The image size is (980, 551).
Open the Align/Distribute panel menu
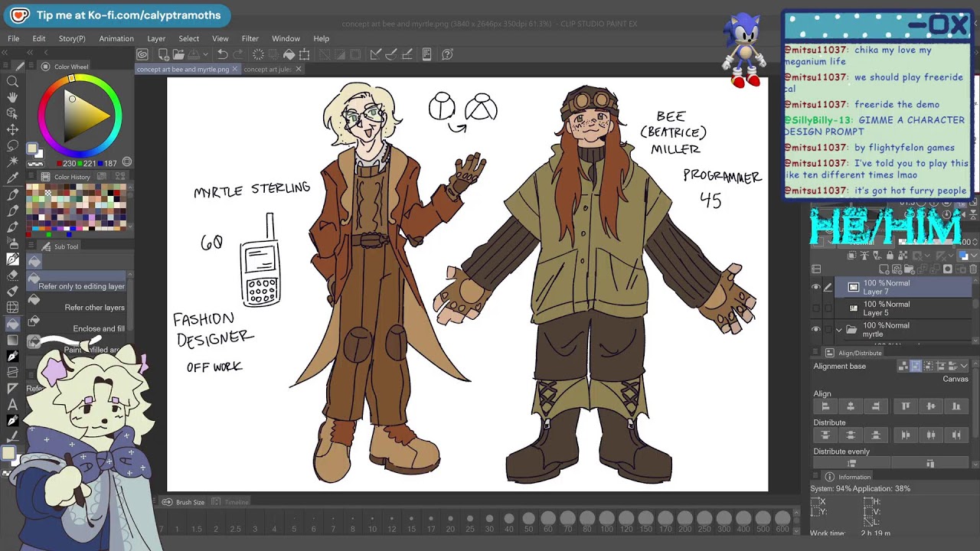click(816, 353)
